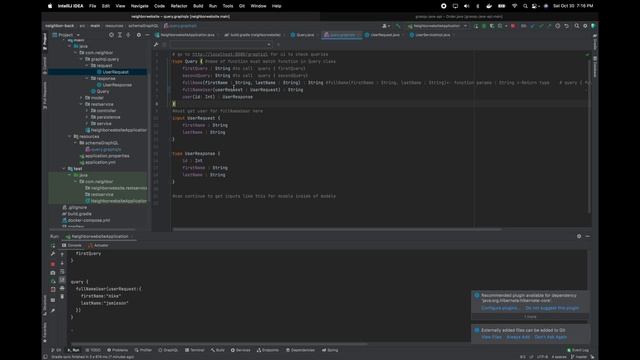This screenshot has width=640, height=360.
Task: Click Don't Ask Again link
Action: (551, 337)
